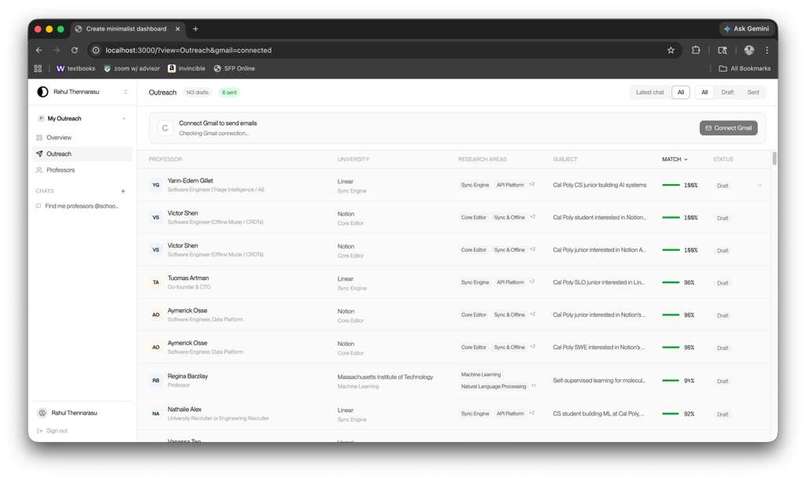Viewport: 806px width, 479px height.
Task: Open the workspace switcher chevrons beside Rahul Thennarasu
Action: (x=125, y=92)
